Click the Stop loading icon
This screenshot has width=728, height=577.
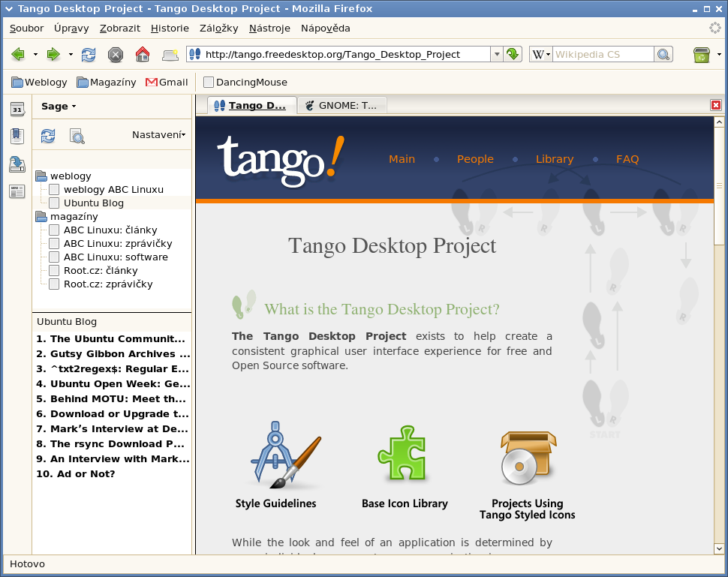pos(116,55)
